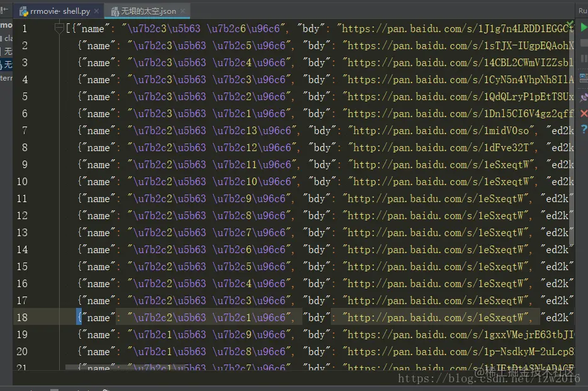Image resolution: width=588 pixels, height=391 pixels.
Task: Pause output using the pause icon
Action: coord(584,59)
